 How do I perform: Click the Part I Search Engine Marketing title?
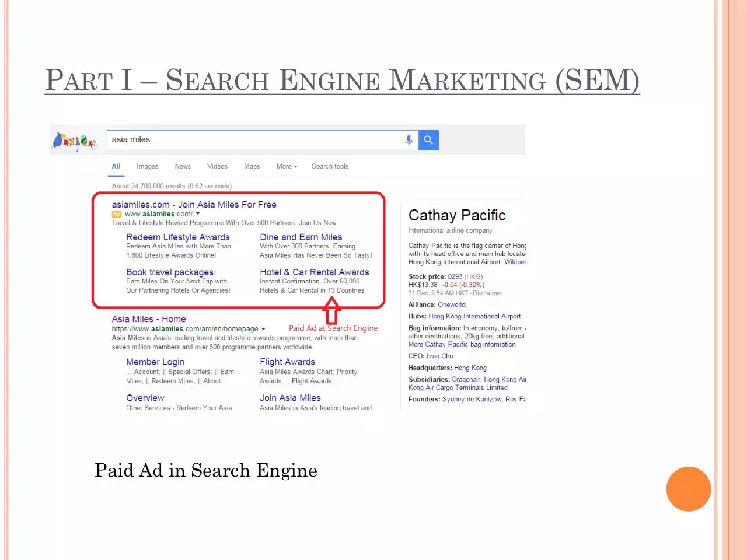tap(342, 80)
